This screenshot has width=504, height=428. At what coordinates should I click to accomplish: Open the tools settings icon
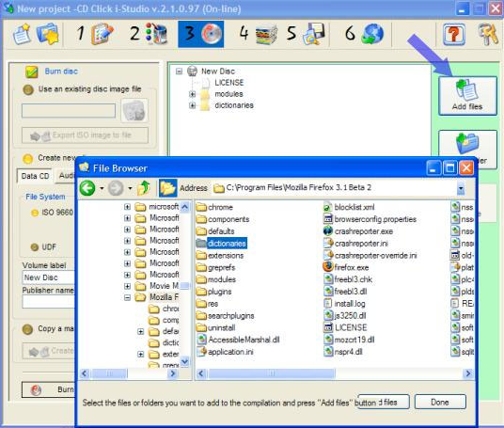pos(488,34)
